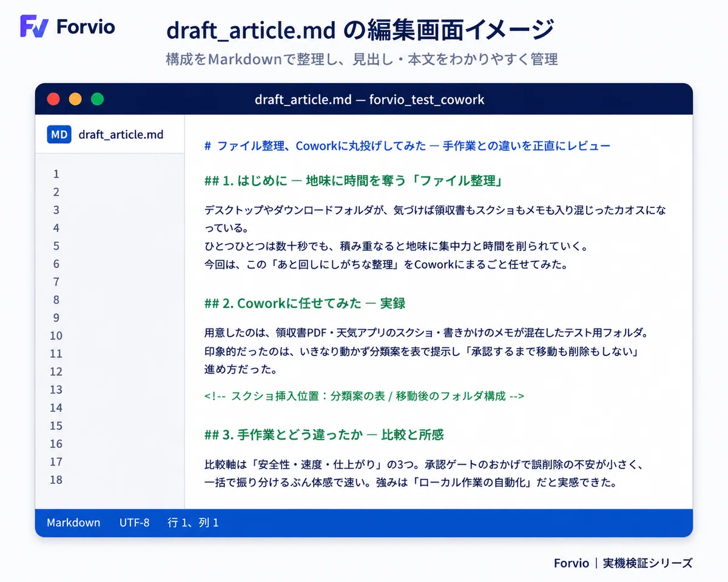The width and height of the screenshot is (728, 582).
Task: Click the 行 1、列 1 cursor position indicator
Action: point(193,522)
